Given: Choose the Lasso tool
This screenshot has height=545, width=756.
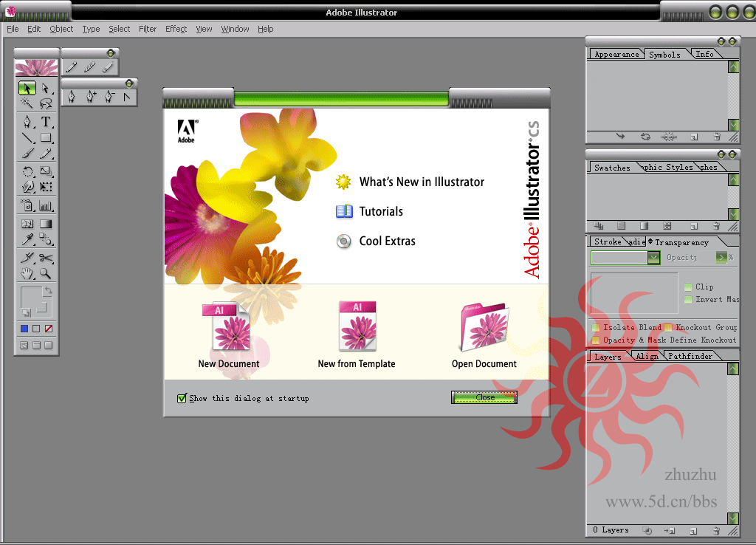Looking at the screenshot, I should (x=45, y=103).
